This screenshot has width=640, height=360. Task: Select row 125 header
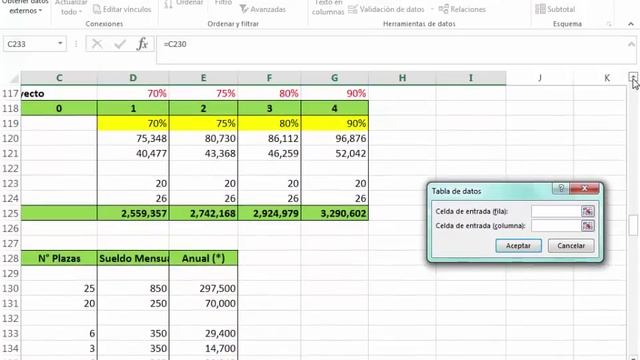click(x=10, y=213)
